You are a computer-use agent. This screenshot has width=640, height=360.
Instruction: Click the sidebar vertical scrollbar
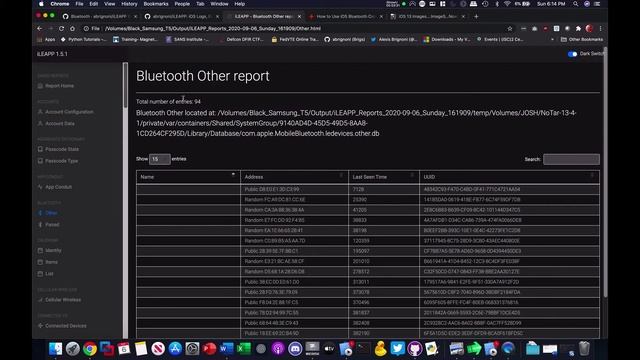pos(125,86)
